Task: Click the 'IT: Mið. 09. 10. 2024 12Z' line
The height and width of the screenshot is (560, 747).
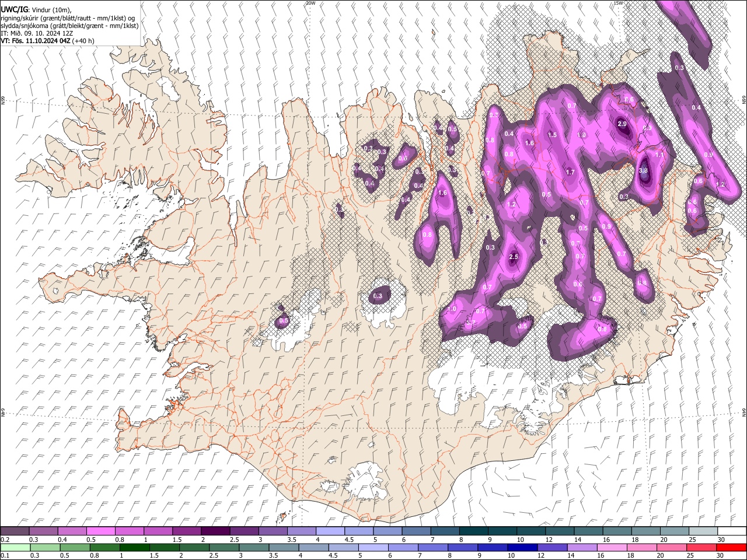Action: pos(37,33)
